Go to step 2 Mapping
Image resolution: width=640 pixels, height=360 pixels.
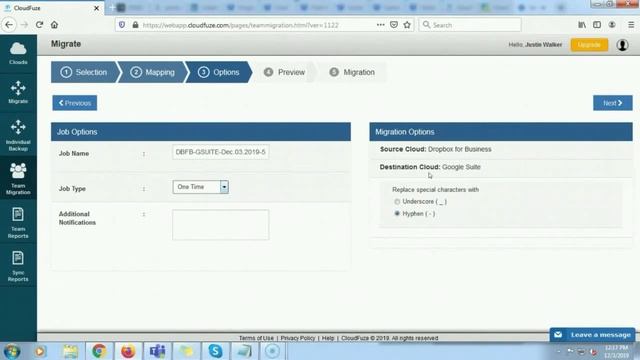click(153, 72)
